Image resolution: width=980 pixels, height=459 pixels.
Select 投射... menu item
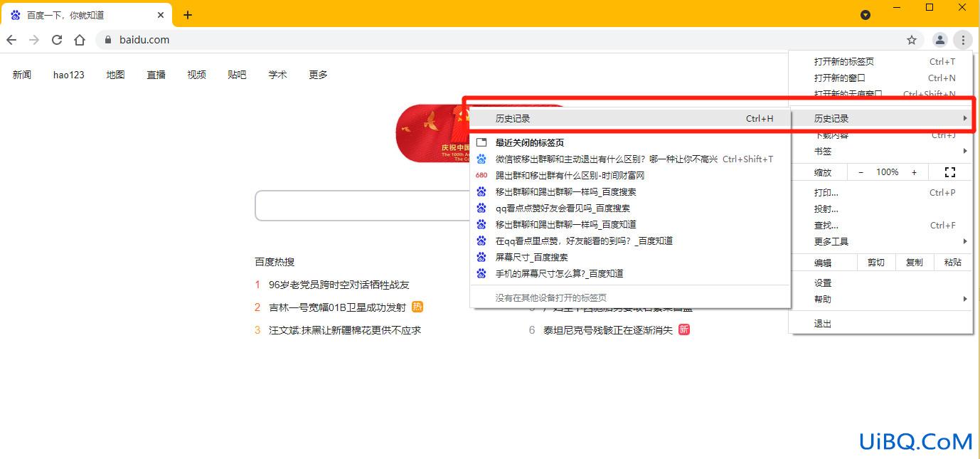880,209
